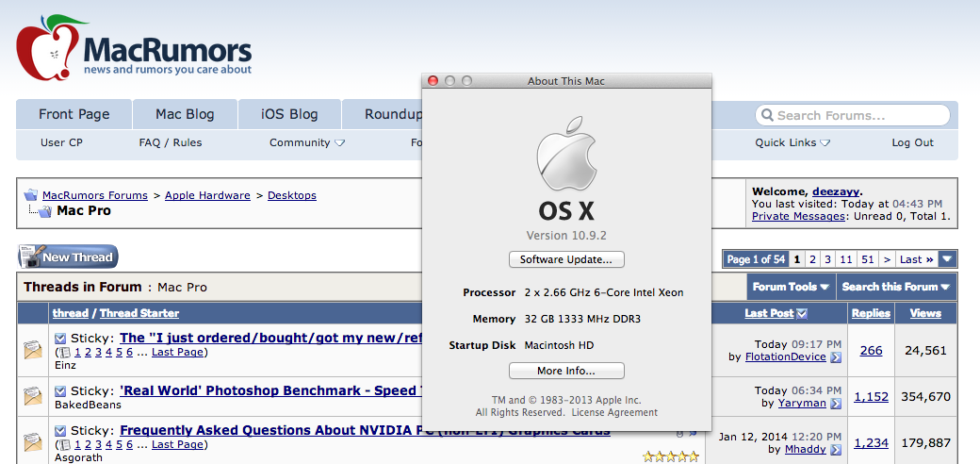
Task: Click the five-star rating in NVIDIA thread row
Action: point(671,456)
